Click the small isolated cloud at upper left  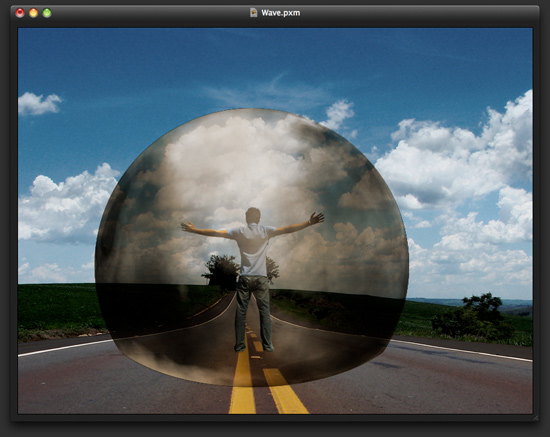pyautogui.click(x=39, y=104)
